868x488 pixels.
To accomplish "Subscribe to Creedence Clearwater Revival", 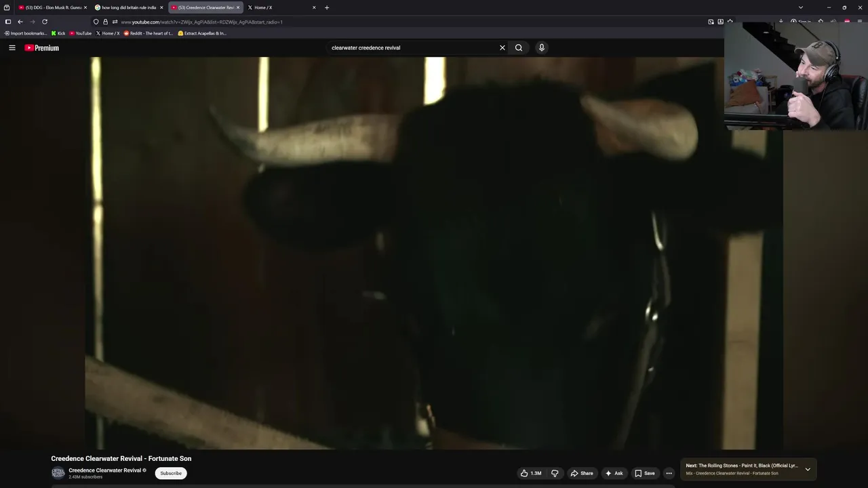I will 171,473.
